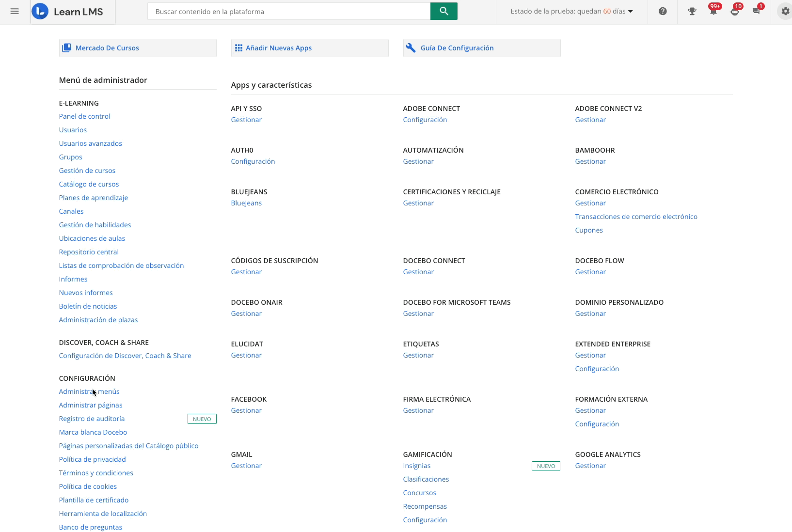Viewport: 792px width, 532px height.
Task: Open Clasificaciones under Gamificación
Action: click(426, 479)
